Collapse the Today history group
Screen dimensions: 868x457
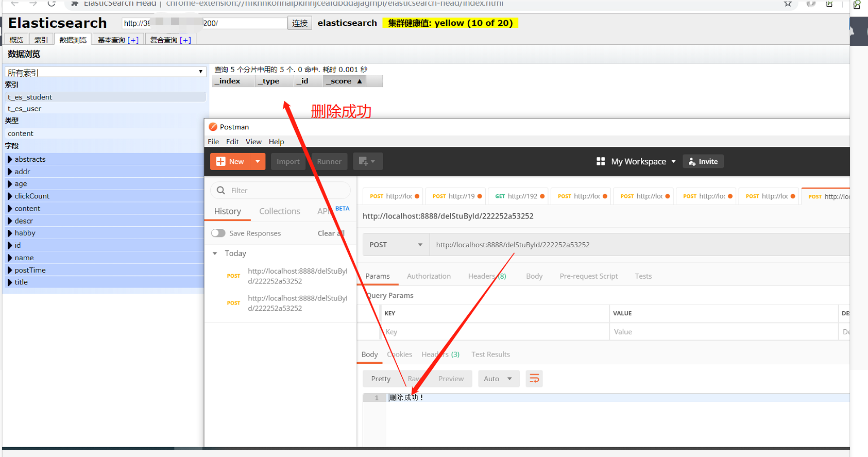pyautogui.click(x=215, y=253)
